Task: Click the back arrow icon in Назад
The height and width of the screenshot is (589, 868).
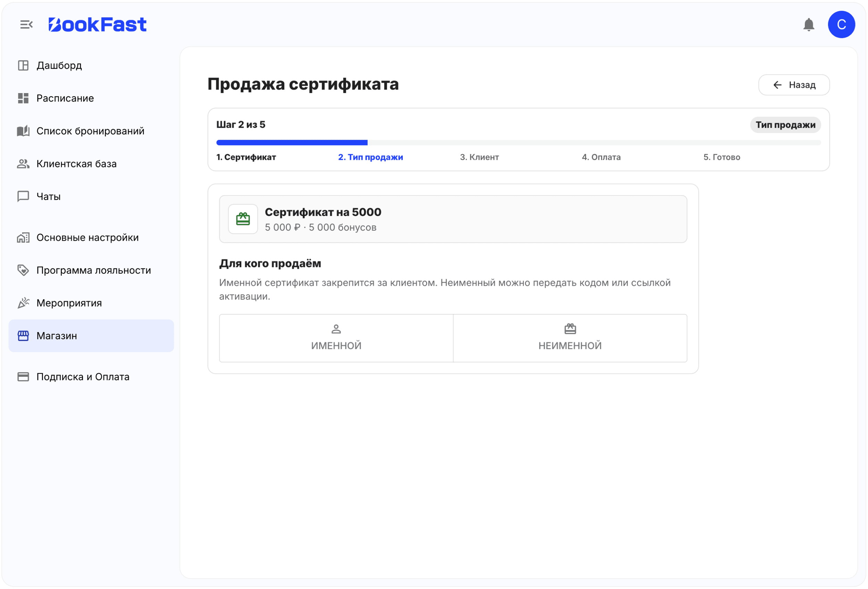Action: (777, 85)
